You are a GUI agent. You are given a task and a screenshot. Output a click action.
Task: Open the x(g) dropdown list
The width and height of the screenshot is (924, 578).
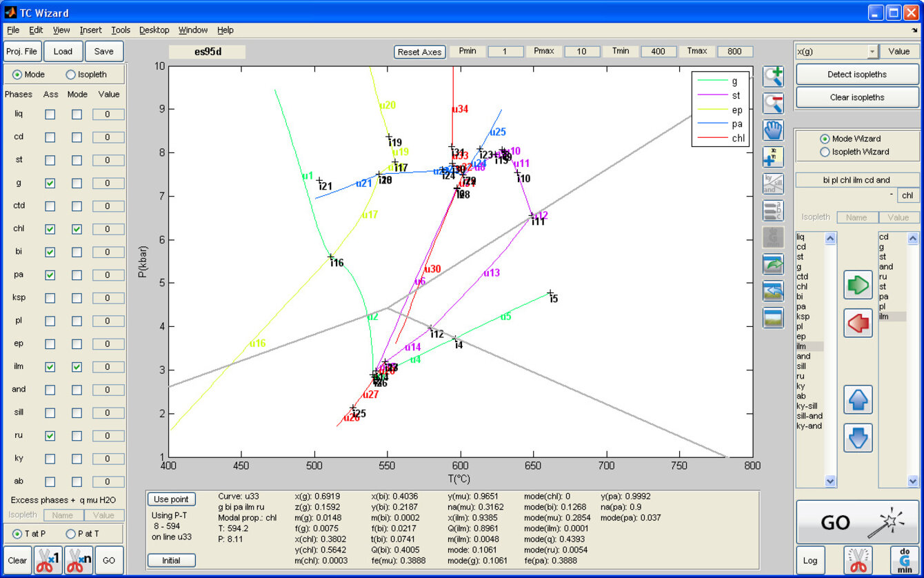pyautogui.click(x=872, y=52)
